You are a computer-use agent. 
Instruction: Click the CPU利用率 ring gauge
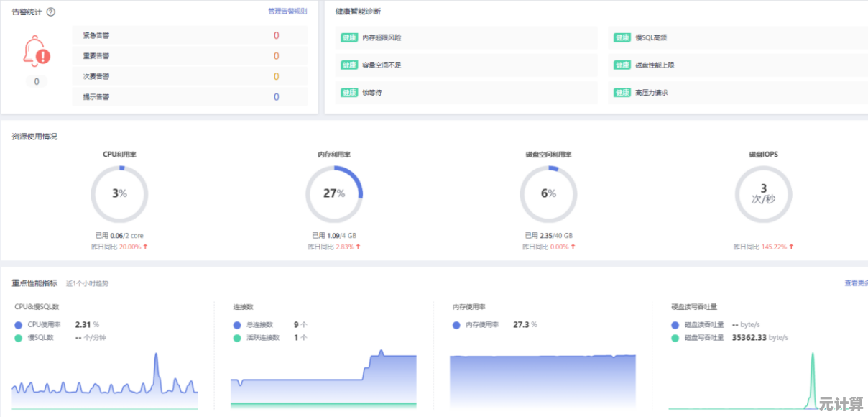(x=119, y=194)
